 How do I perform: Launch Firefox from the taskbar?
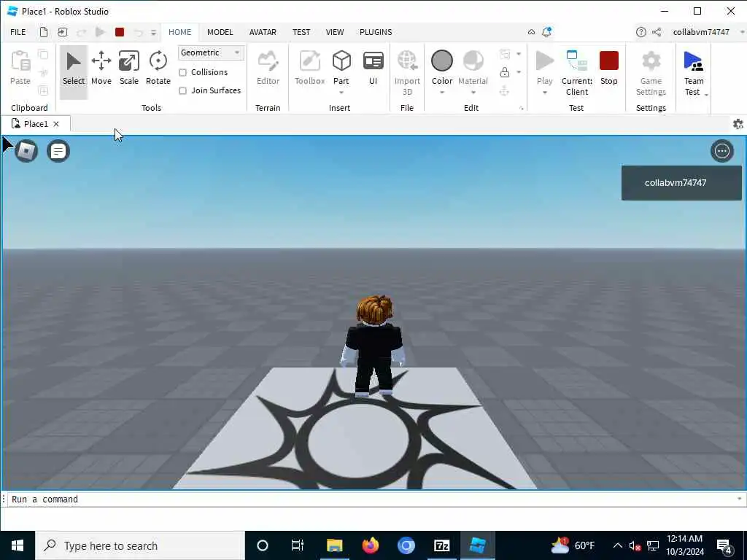click(x=370, y=545)
